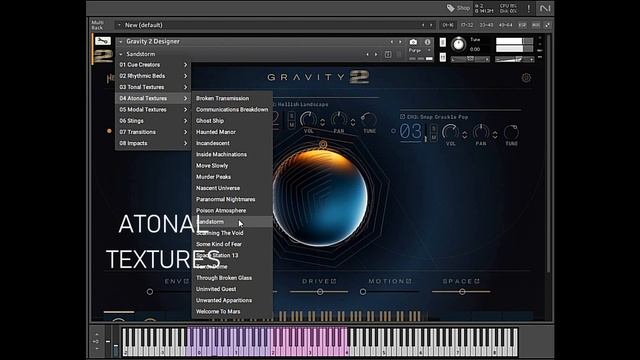Select Paranormal Nightmares preset
This screenshot has height=360, width=640.
(x=232, y=200)
